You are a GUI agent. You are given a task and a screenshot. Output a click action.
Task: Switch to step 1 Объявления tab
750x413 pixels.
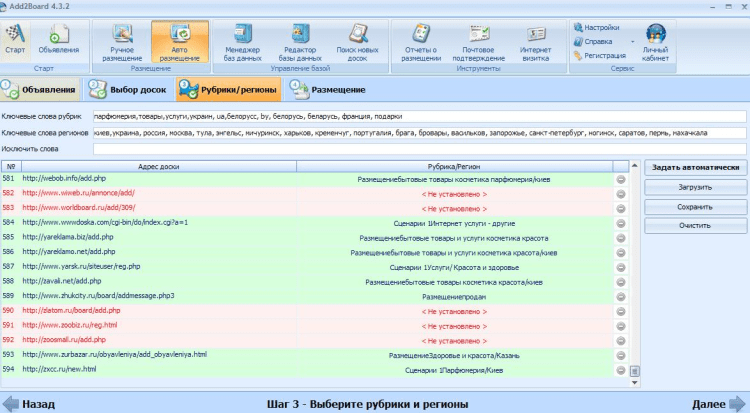pos(40,89)
